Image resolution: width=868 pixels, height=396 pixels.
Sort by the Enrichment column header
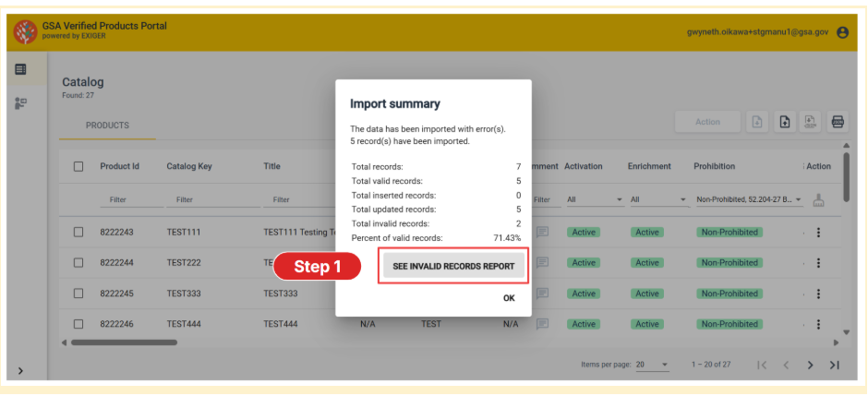click(x=649, y=166)
